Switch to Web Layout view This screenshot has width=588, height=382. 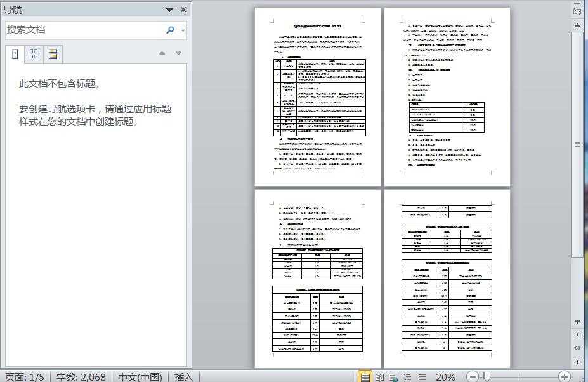coord(393,377)
